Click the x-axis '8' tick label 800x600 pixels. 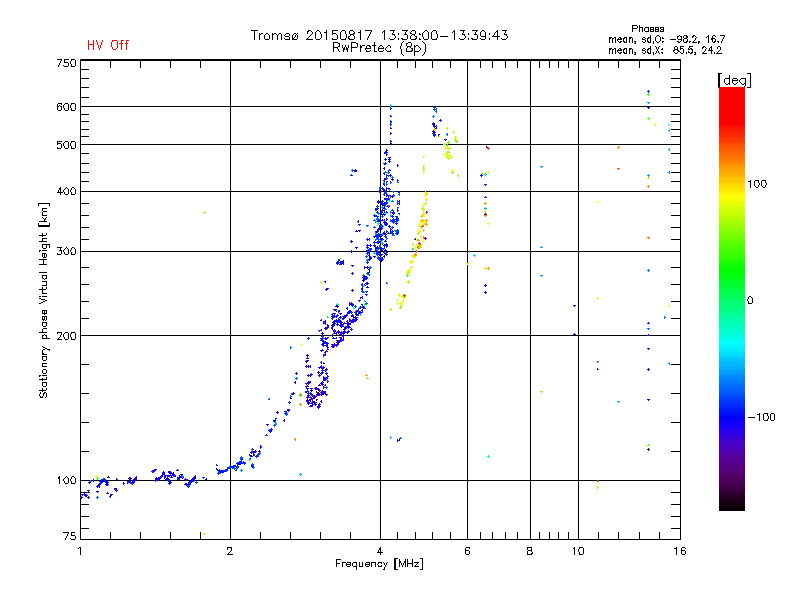(530, 551)
